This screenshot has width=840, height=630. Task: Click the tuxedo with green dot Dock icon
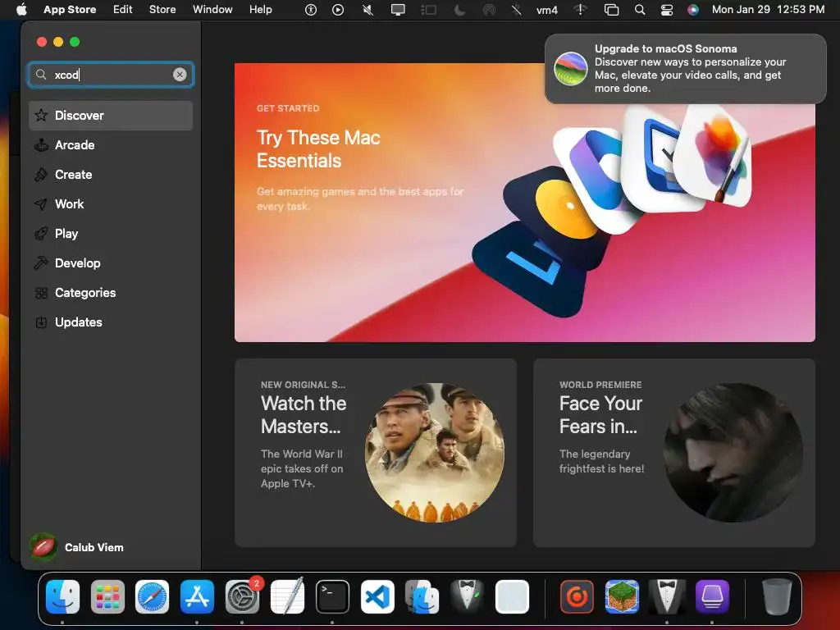[x=467, y=596]
